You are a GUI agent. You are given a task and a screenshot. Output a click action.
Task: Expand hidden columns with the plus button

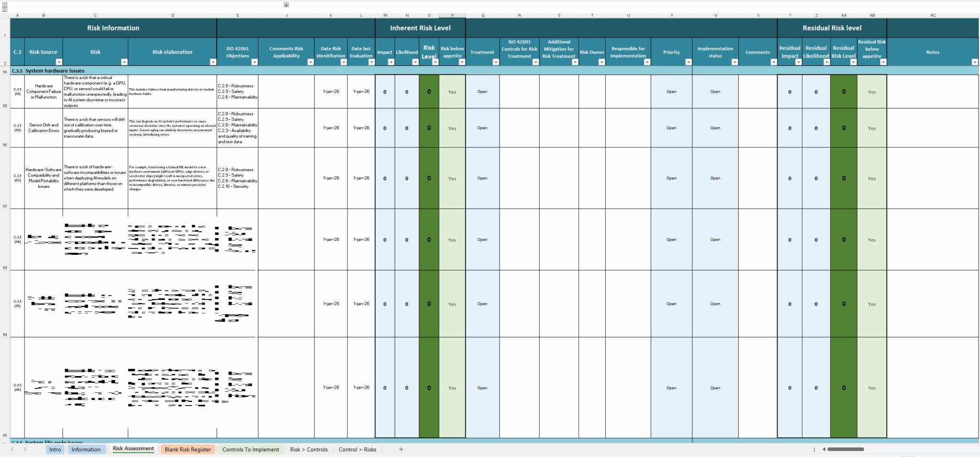[286, 5]
